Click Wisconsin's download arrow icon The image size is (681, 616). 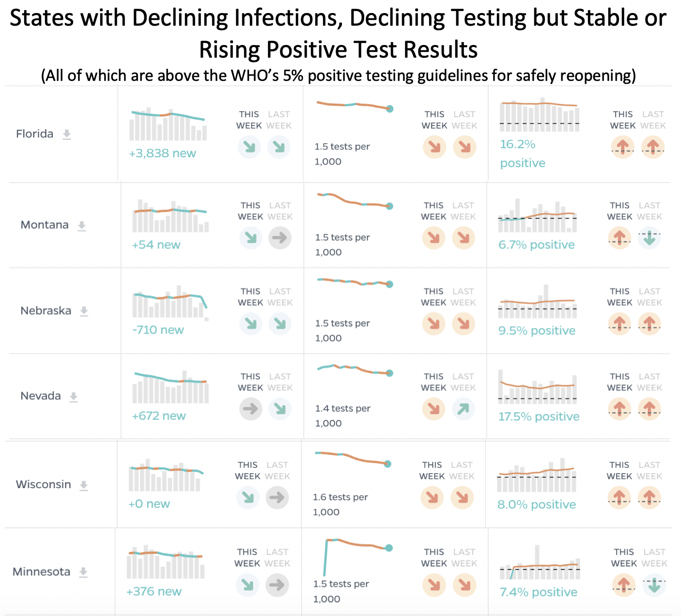point(84,485)
